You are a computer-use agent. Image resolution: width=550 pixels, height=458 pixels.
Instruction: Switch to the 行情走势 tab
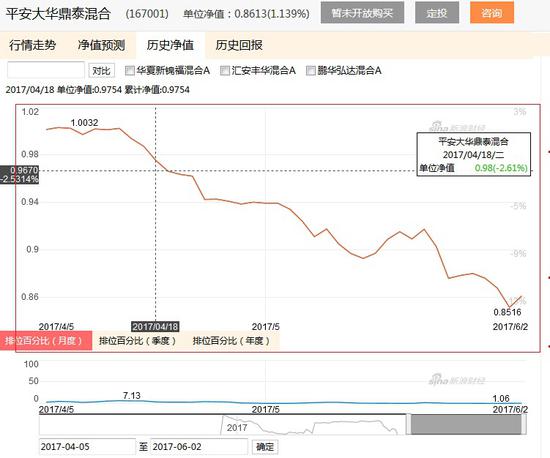tap(33, 45)
